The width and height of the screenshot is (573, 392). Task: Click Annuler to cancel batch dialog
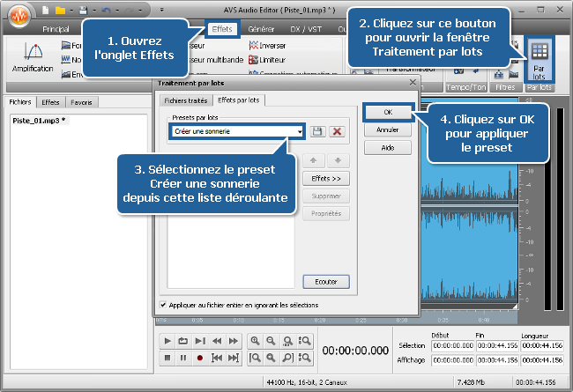point(388,129)
